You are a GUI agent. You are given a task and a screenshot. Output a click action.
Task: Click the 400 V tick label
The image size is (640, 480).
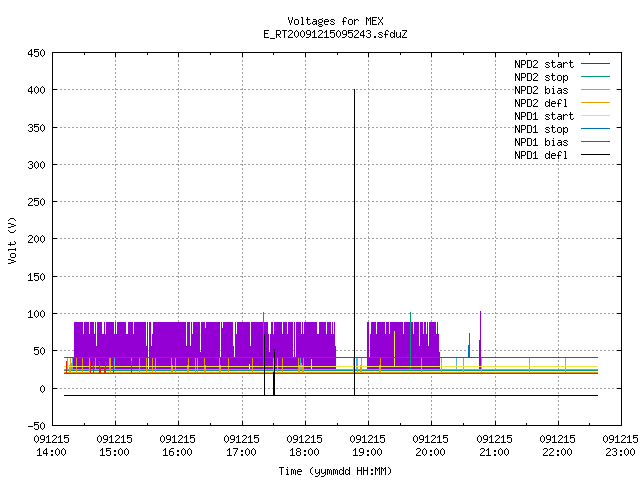tap(36, 90)
